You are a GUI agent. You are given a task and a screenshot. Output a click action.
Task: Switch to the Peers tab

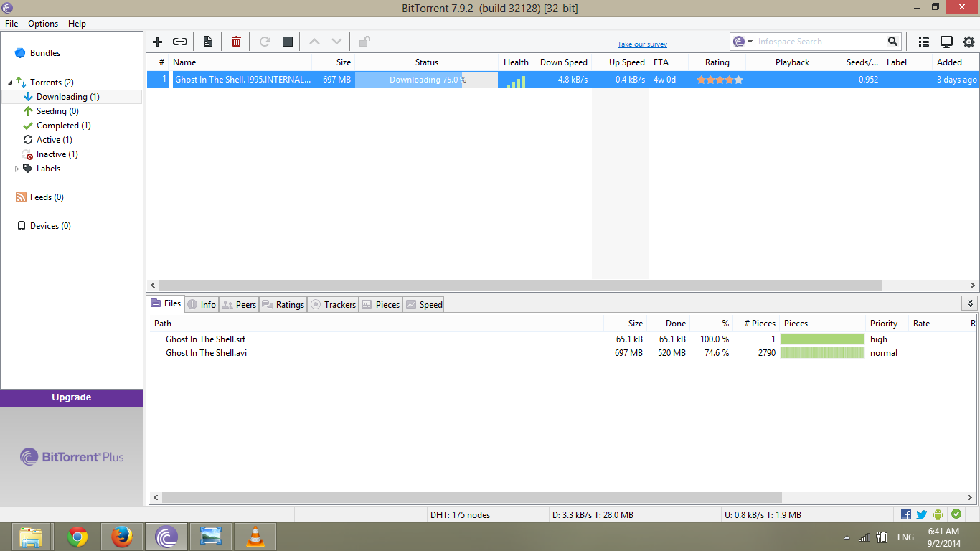238,304
